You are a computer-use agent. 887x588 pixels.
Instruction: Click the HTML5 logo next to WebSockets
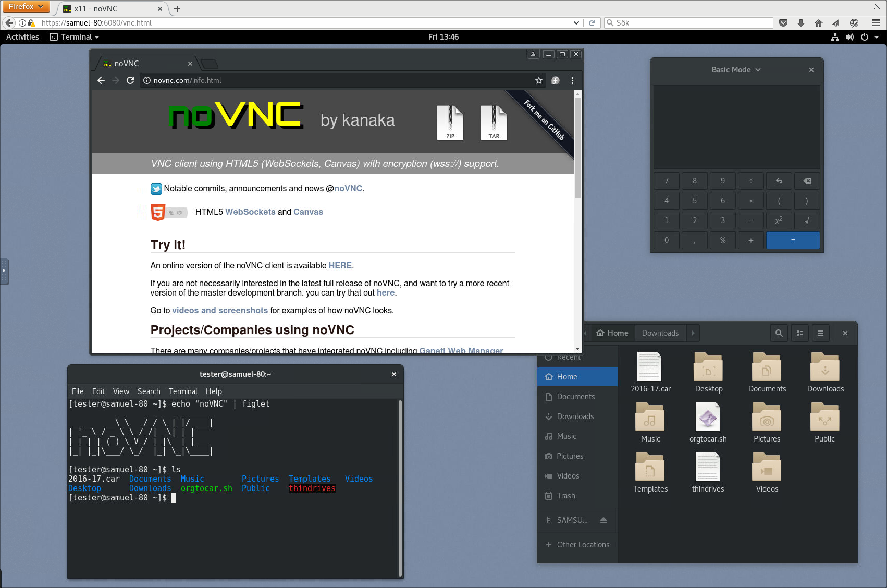coord(157,212)
